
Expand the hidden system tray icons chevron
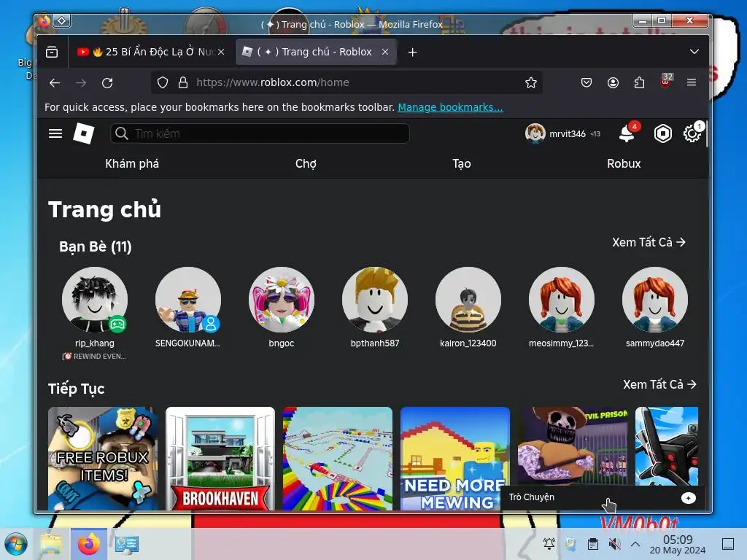[635, 544]
